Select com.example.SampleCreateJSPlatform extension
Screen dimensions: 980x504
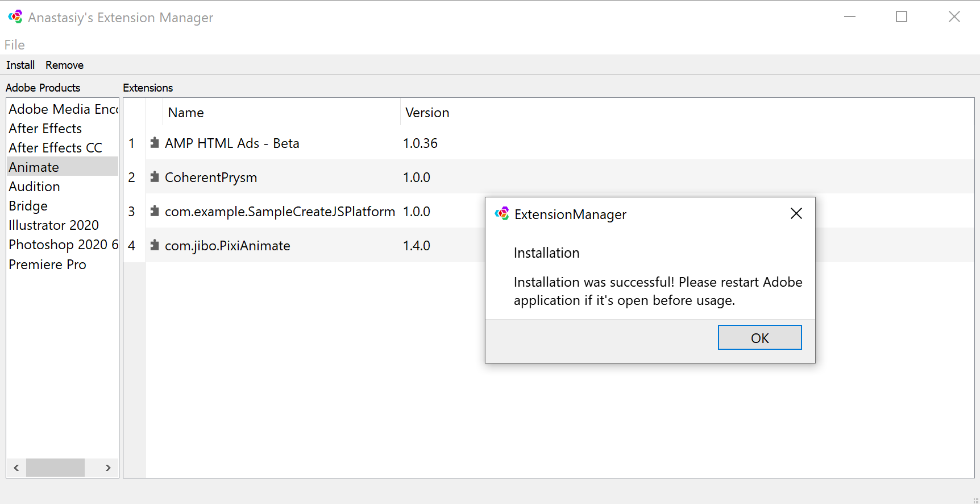[280, 211]
